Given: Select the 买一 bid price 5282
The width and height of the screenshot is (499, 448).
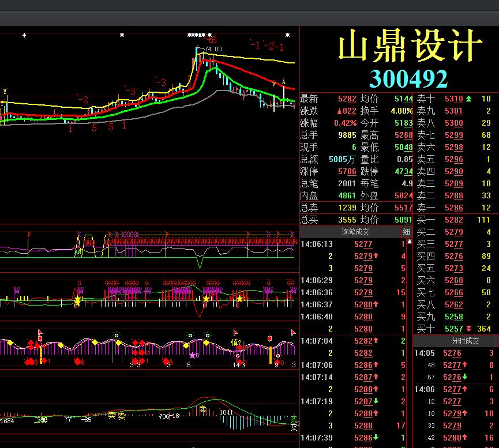Looking at the screenshot, I should pyautogui.click(x=454, y=220).
